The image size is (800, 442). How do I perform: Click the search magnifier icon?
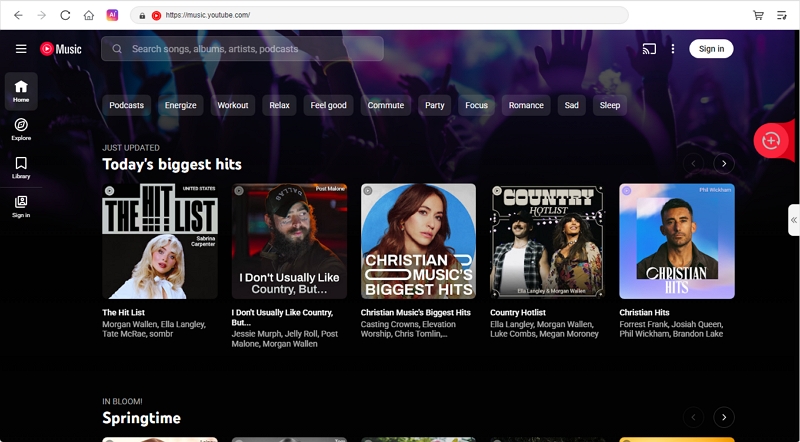tap(117, 49)
